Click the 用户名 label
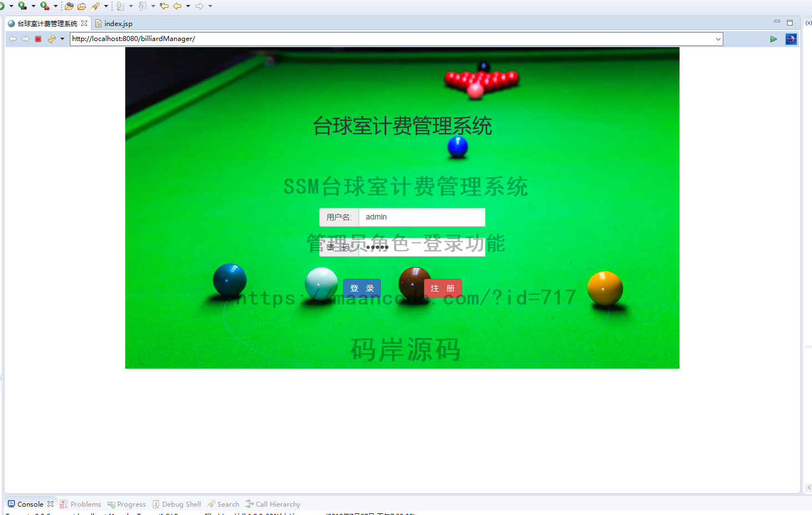 point(339,217)
